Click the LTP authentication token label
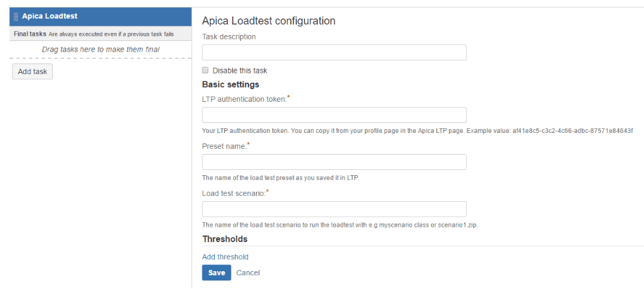The height and width of the screenshot is (289, 644). click(x=244, y=99)
